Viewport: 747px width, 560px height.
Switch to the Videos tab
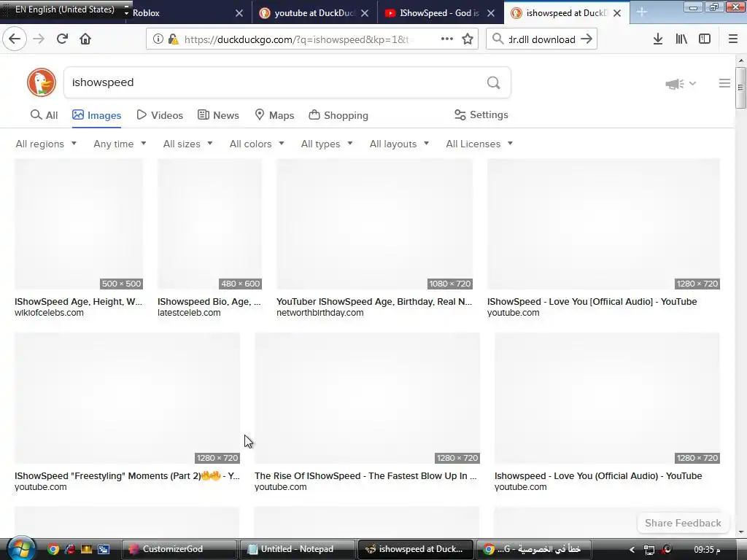[x=160, y=115]
